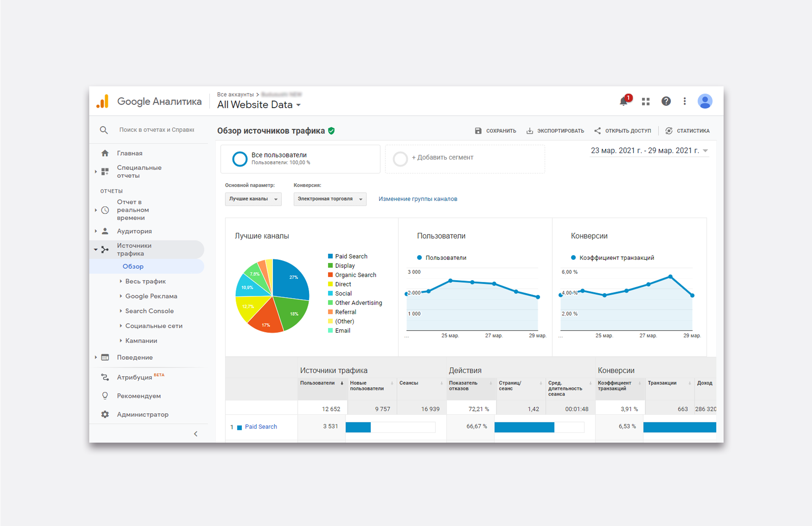The image size is (812, 526).
Task: Open the three-dot options menu
Action: 684,101
